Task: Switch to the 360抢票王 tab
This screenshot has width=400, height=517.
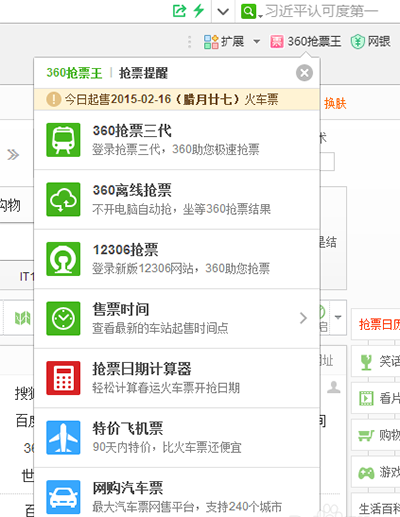Action: click(74, 73)
